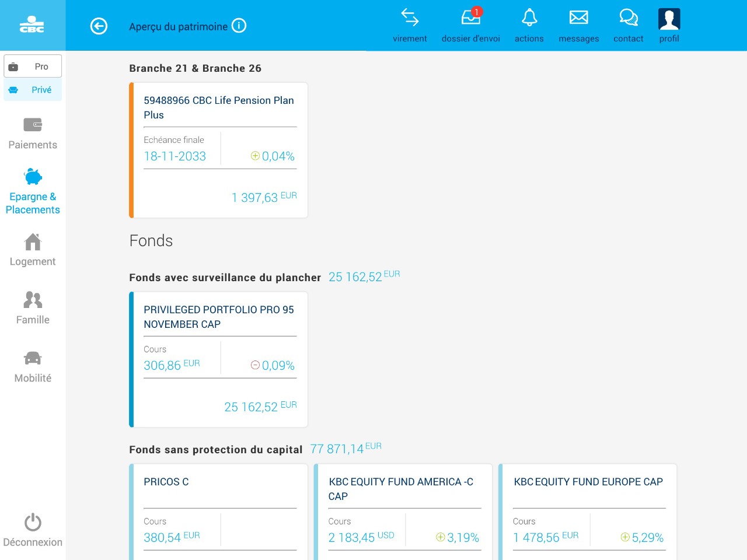
Task: Select the Paiements wallet icon
Action: pos(33,124)
